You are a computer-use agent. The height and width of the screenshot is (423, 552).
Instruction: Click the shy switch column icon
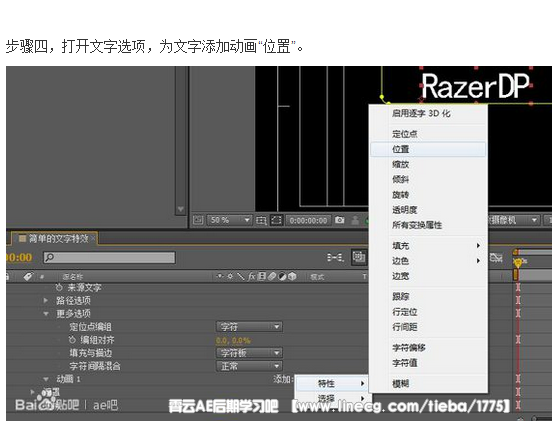(x=220, y=276)
